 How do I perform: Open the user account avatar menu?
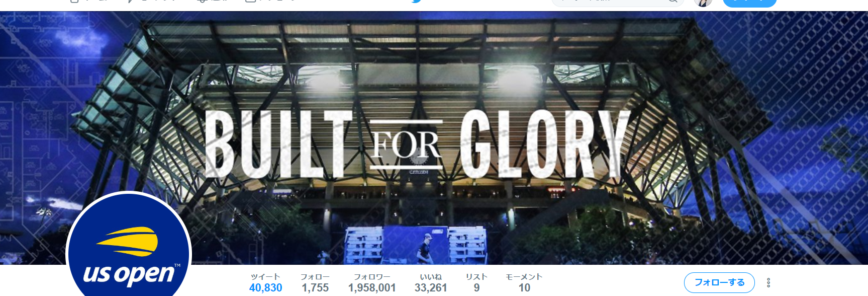click(703, 2)
